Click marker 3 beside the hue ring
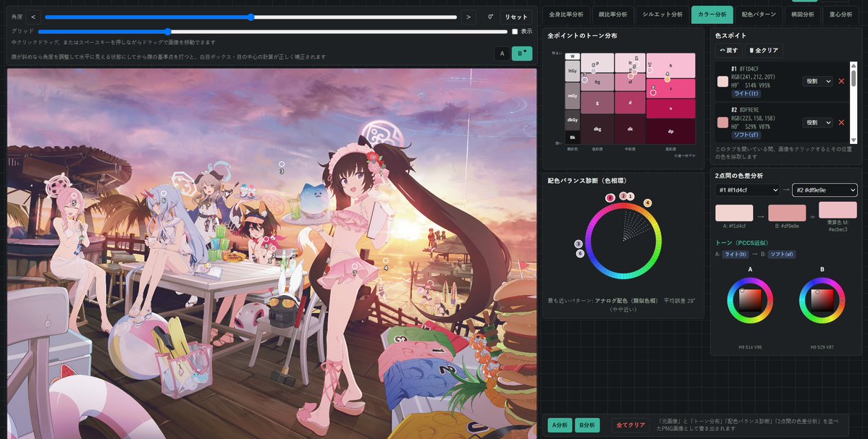The width and height of the screenshot is (868, 439). coord(578,244)
